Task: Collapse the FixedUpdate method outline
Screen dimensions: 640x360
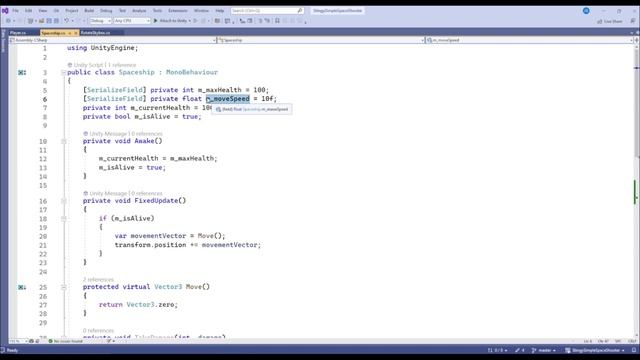Action: 64,201
